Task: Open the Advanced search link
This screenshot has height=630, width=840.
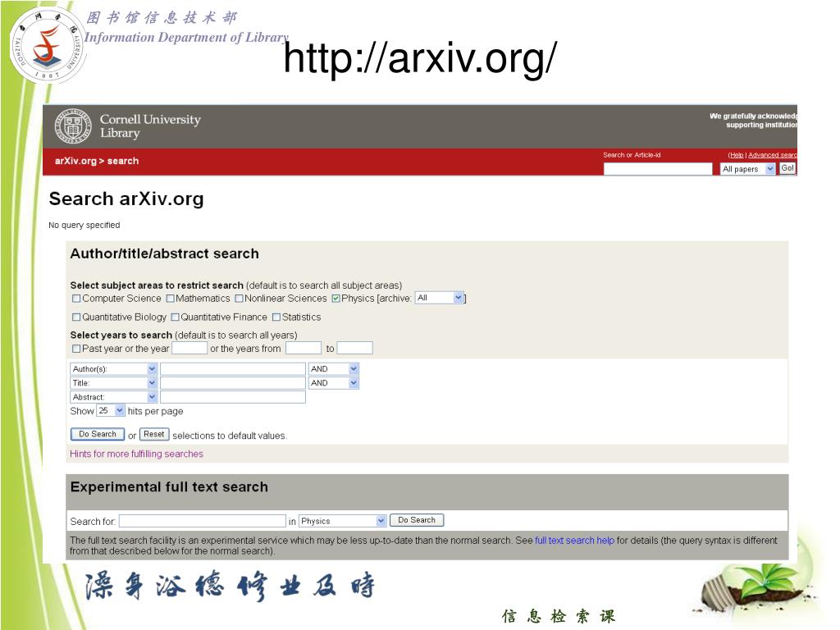Action: coord(773,155)
